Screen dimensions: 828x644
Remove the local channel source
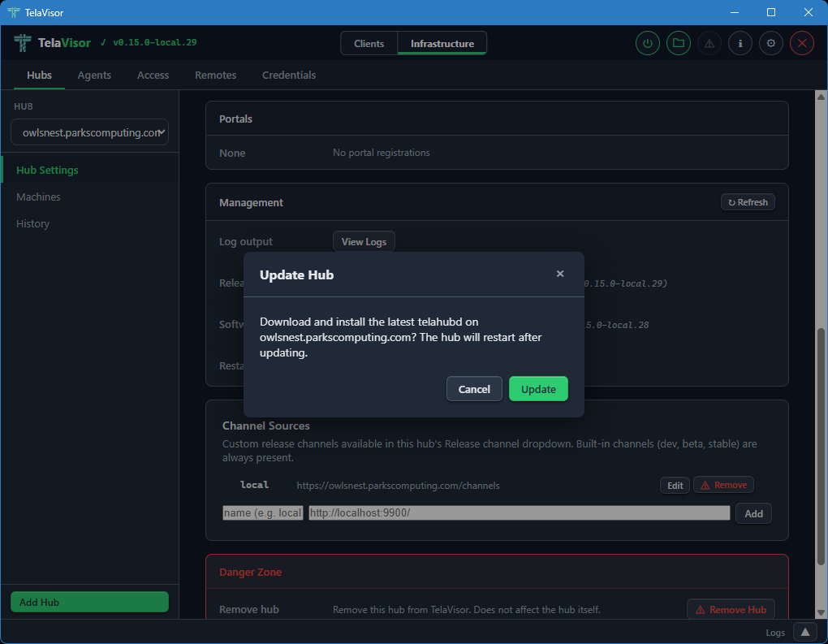(723, 485)
